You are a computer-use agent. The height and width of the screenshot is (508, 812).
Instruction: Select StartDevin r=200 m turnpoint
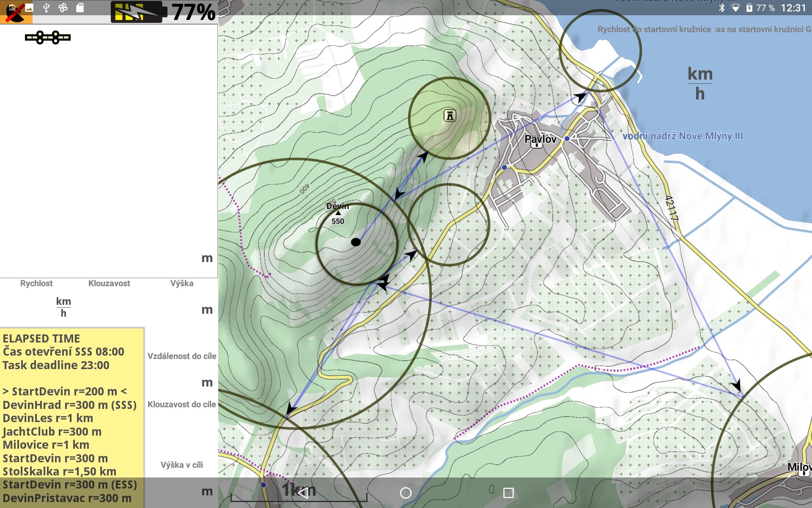(x=65, y=391)
